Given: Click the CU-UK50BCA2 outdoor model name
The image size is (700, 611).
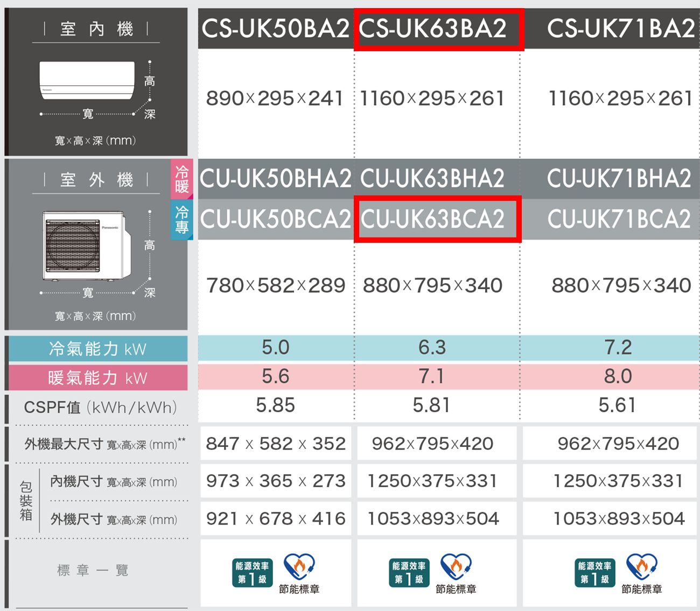Looking at the screenshot, I should click(276, 219).
